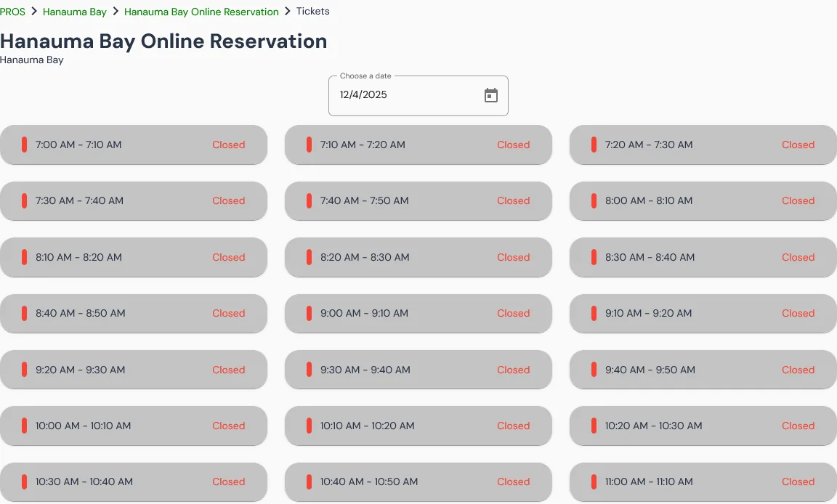
Task: Click the 8:40 AM - 8:50 AM slot
Action: coord(134,314)
